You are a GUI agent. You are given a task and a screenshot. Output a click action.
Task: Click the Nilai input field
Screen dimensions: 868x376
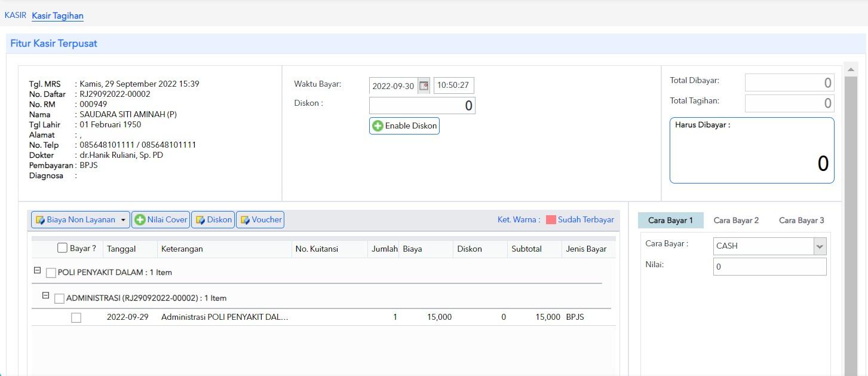tap(770, 267)
